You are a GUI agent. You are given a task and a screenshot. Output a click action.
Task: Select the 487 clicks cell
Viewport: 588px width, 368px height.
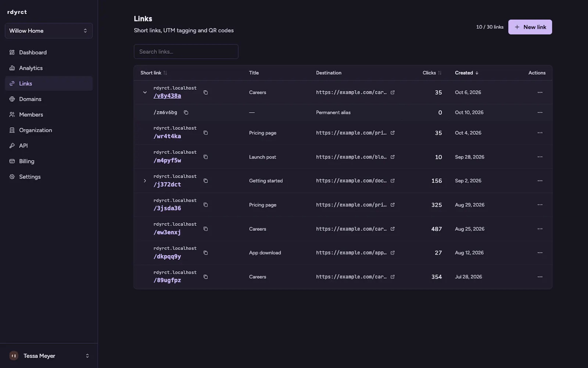437,229
